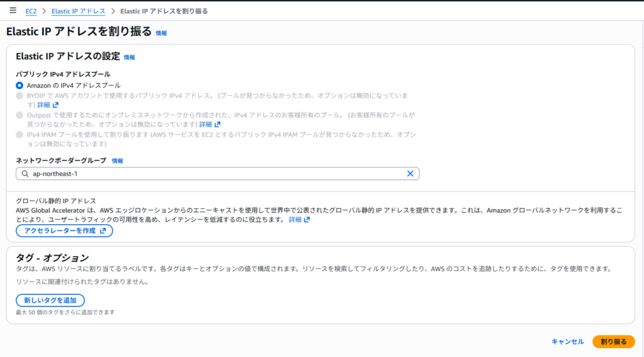Clear the network border group field

(x=410, y=174)
